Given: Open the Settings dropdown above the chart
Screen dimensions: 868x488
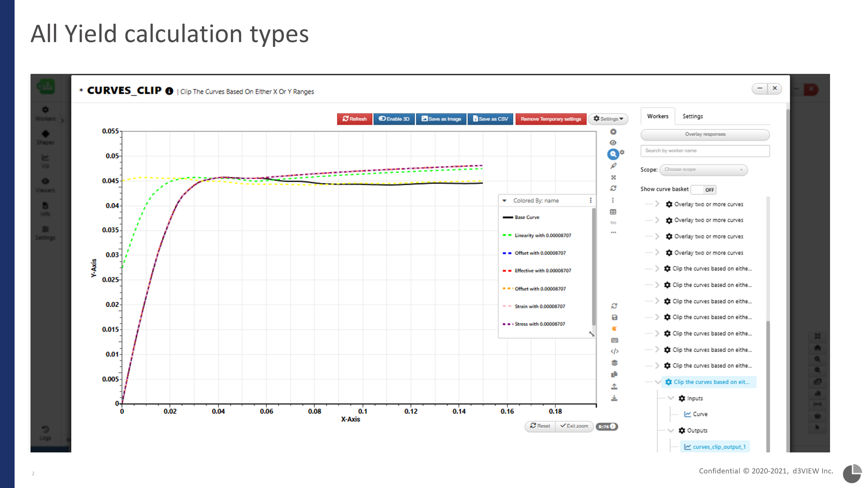Looking at the screenshot, I should click(608, 119).
